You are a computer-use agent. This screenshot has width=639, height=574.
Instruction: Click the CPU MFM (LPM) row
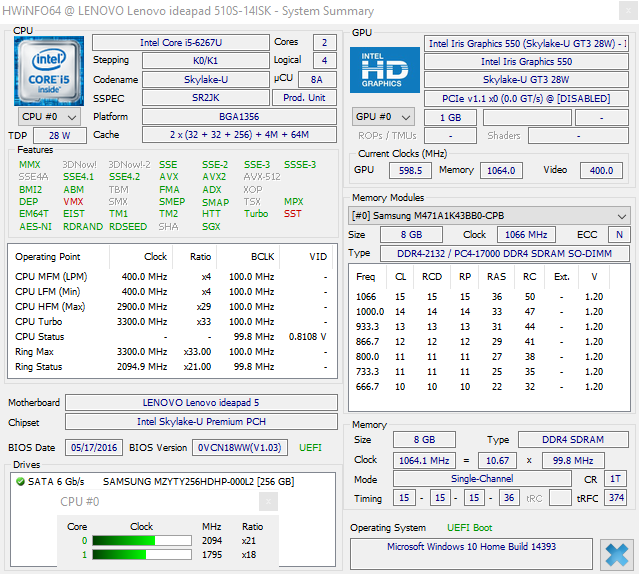click(172, 277)
